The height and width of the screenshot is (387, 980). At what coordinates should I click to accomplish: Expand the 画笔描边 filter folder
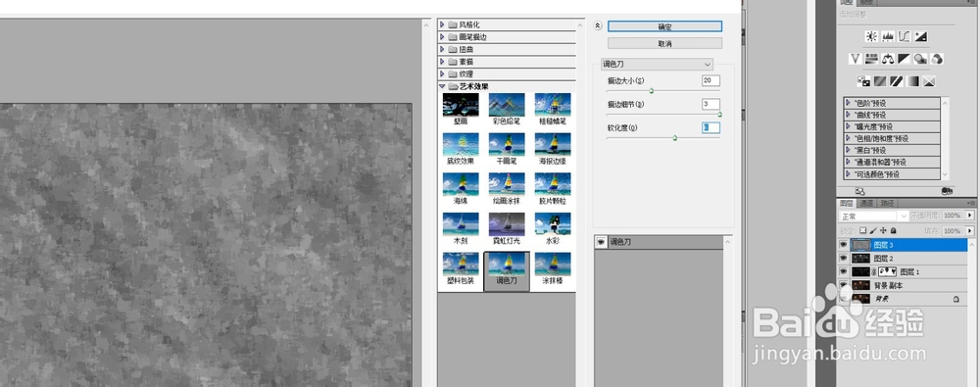tap(443, 37)
